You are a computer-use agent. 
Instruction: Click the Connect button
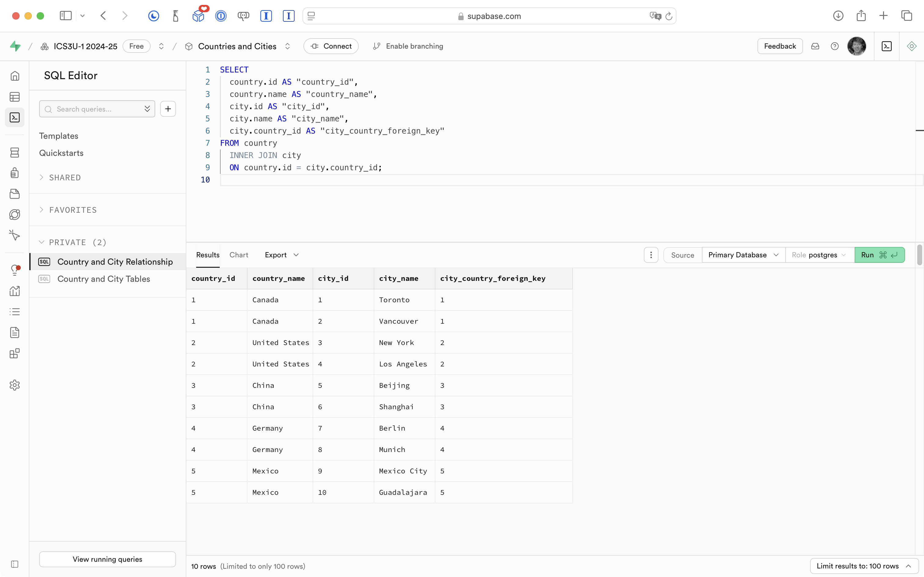tap(330, 46)
